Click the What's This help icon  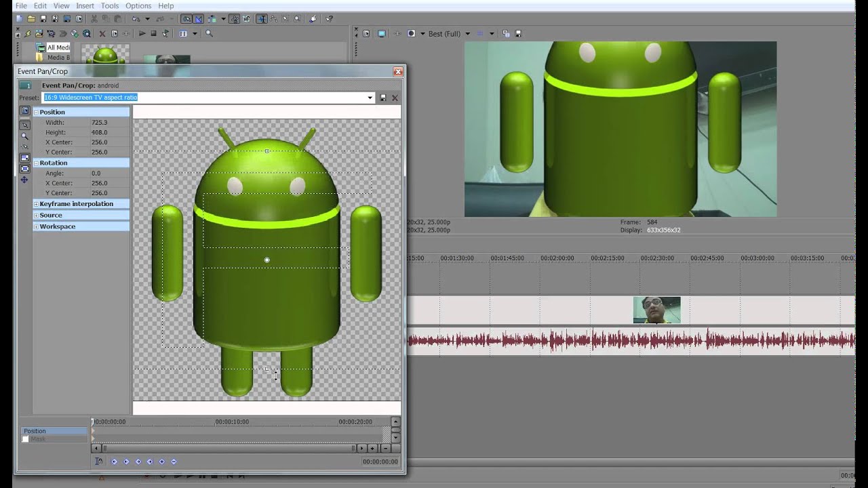(329, 19)
